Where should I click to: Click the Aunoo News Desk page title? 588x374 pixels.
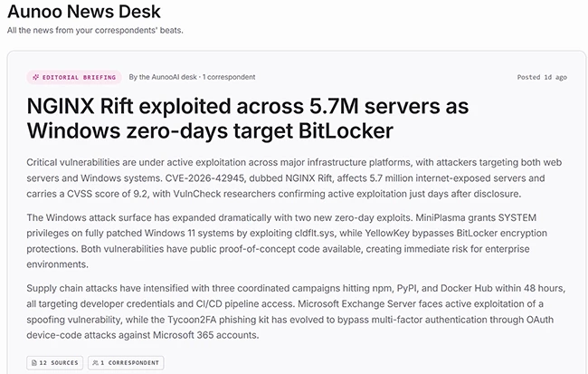84,11
